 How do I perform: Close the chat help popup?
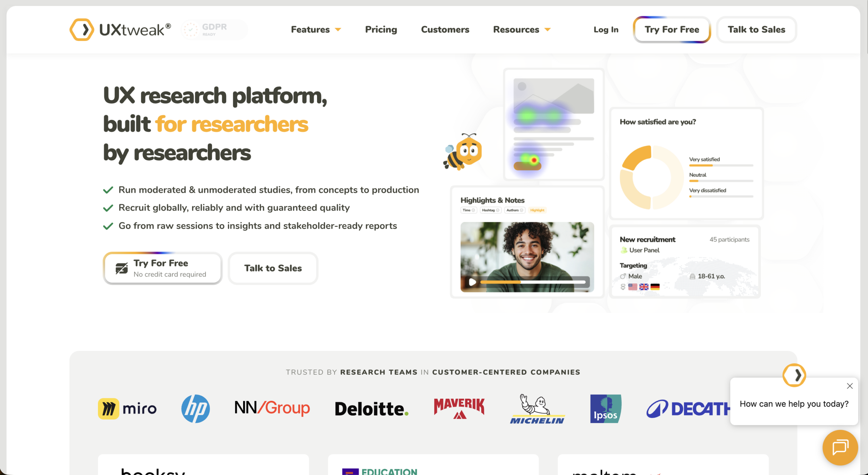[x=850, y=386]
